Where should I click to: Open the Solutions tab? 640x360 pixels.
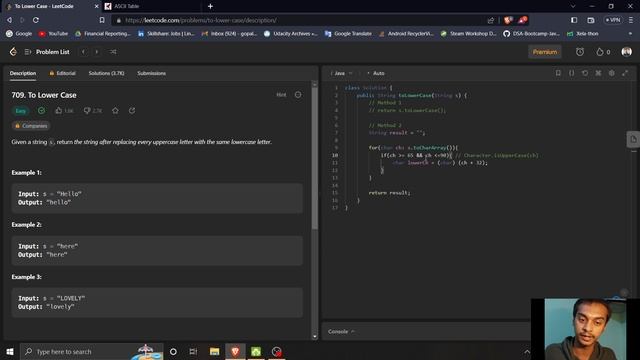(107, 73)
